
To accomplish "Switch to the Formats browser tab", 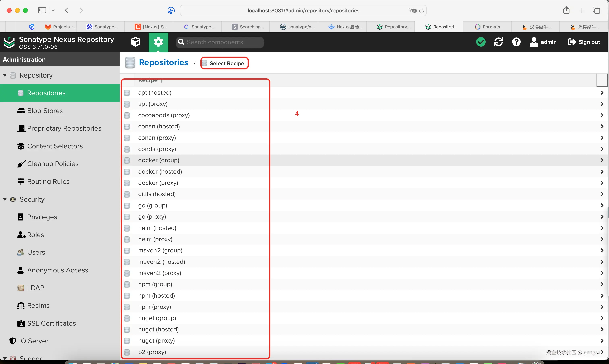I will [x=487, y=27].
